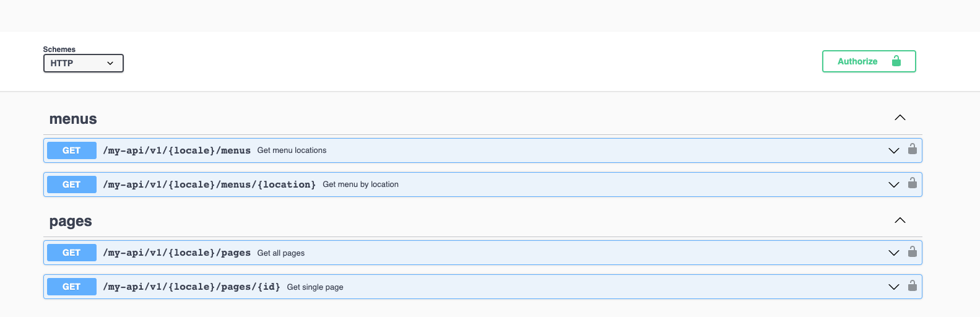Expand the Get all pages endpoint arrow
This screenshot has width=980, height=317.
click(893, 253)
